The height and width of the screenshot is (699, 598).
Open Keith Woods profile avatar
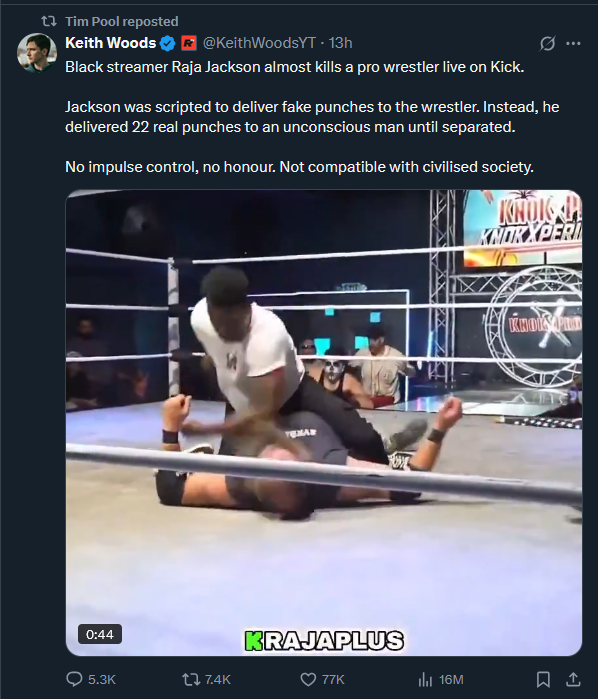pos(37,53)
